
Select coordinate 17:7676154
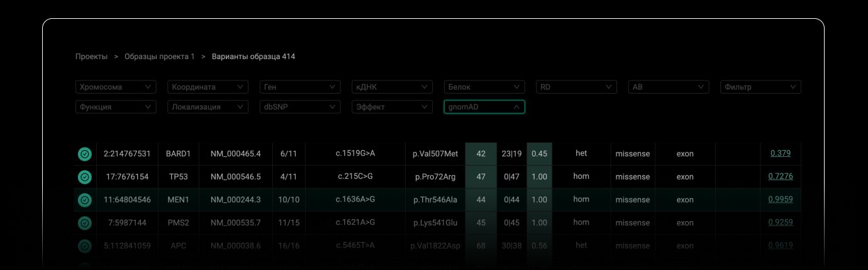pyautogui.click(x=127, y=177)
